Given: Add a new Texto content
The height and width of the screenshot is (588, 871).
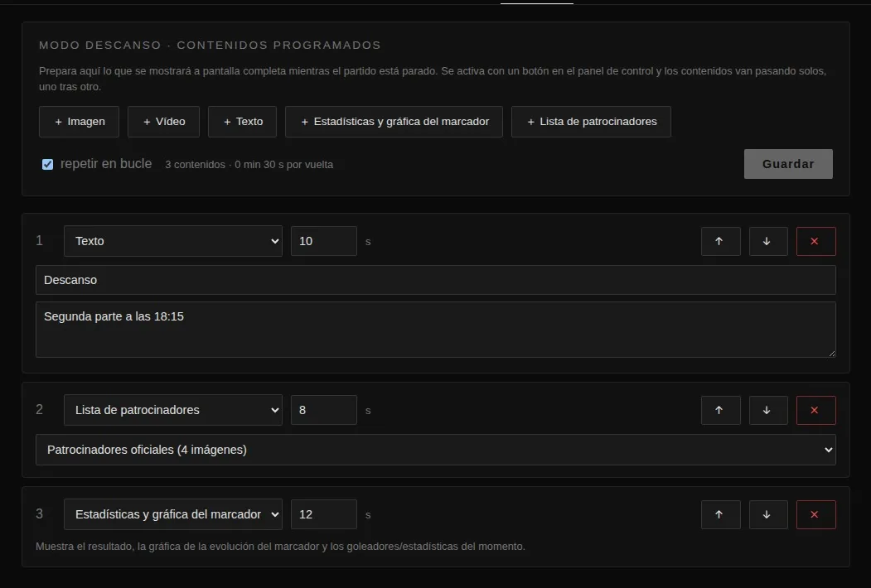Looking at the screenshot, I should pyautogui.click(x=242, y=122).
